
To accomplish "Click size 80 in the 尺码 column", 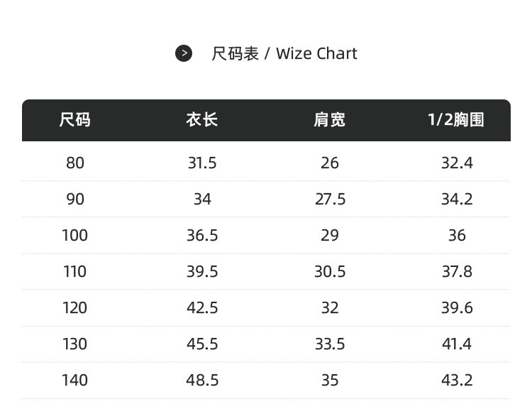I will click(75, 163).
